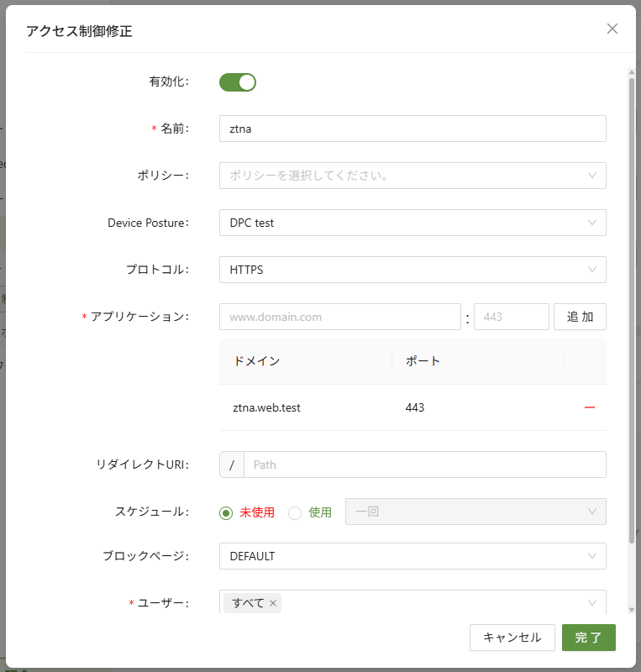The height and width of the screenshot is (672, 641).
Task: Click the green 完了 button
Action: pyautogui.click(x=588, y=638)
